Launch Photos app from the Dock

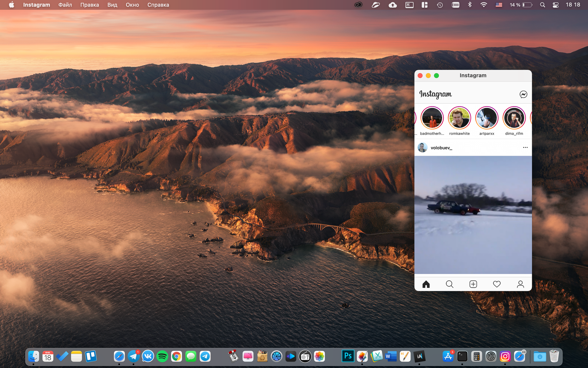click(x=319, y=357)
